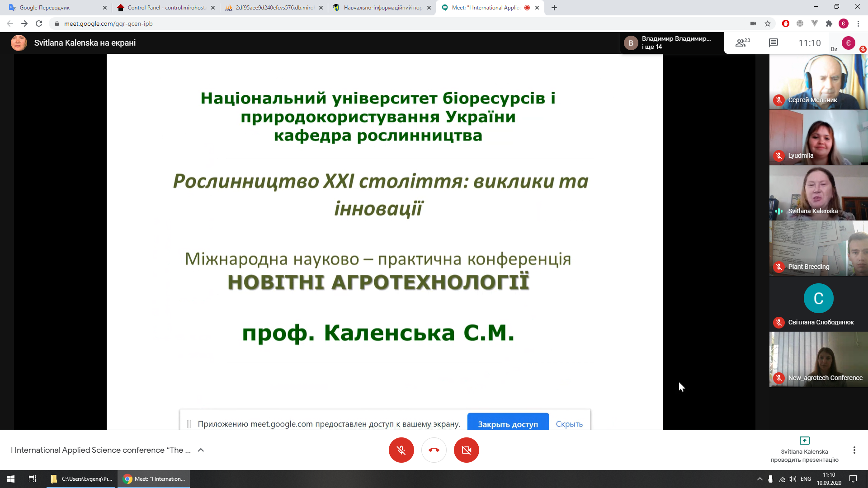Image resolution: width=868 pixels, height=488 pixels.
Task: Click the Svitlana Kalenska presentation icon
Action: pyautogui.click(x=804, y=441)
